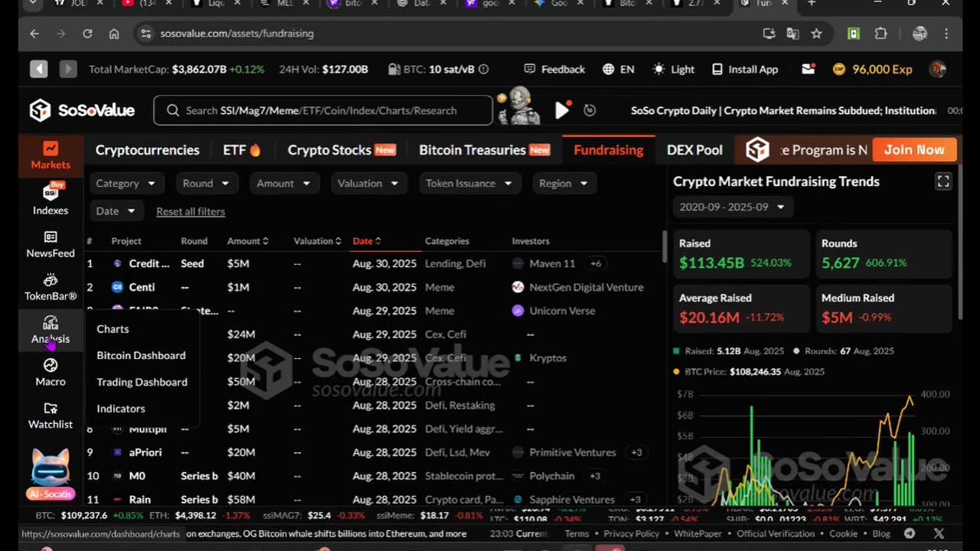Sort the table by Valuation column
The width and height of the screenshot is (980, 551).
pos(317,241)
